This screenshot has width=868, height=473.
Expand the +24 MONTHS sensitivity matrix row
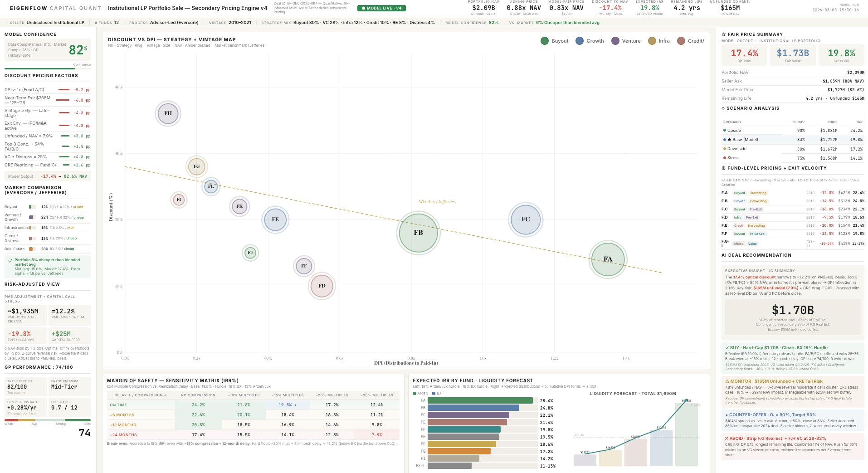[253, 435]
